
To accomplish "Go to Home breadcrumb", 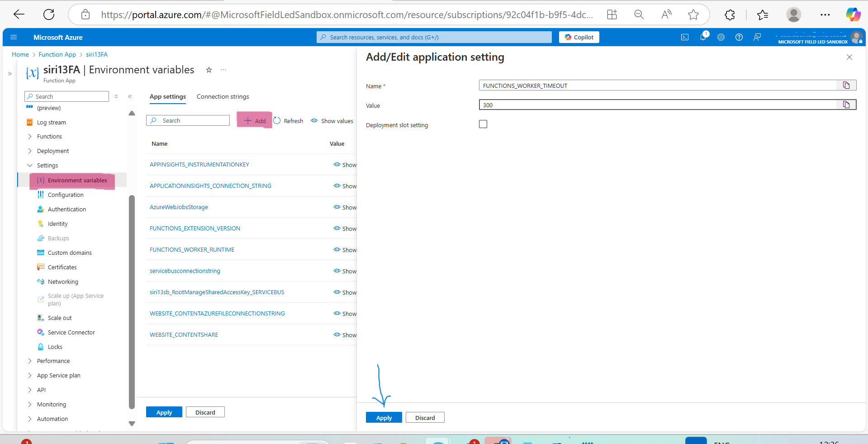I will [x=20, y=54].
